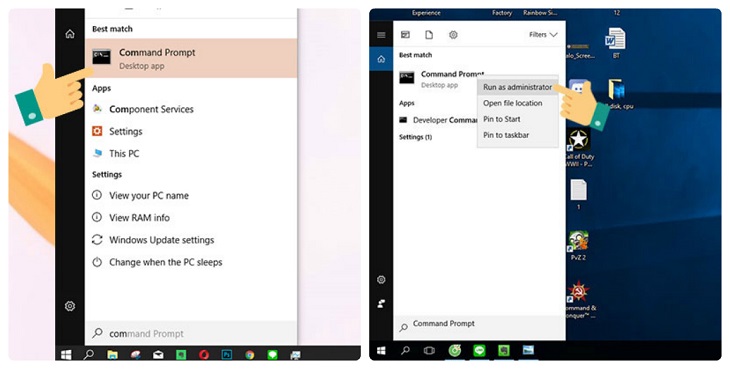Open This PC from Apps results

[x=115, y=154]
